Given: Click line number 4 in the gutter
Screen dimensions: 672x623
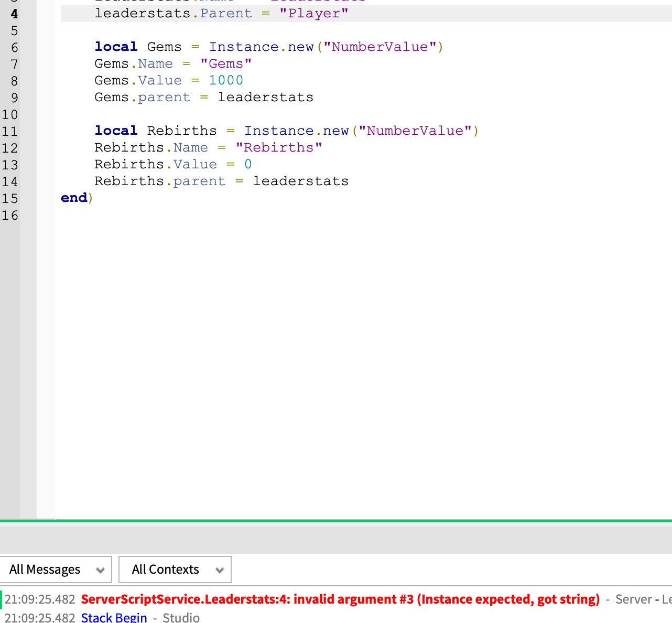Looking at the screenshot, I should click(x=14, y=14).
